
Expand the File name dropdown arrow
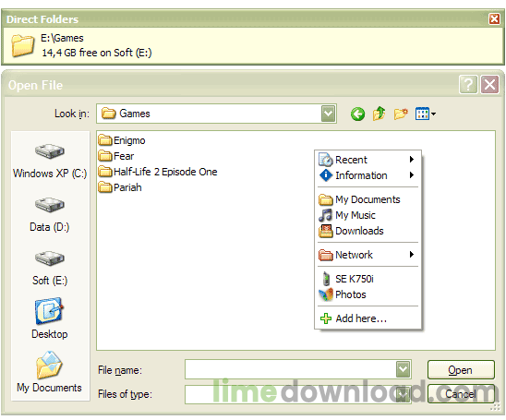tap(403, 369)
